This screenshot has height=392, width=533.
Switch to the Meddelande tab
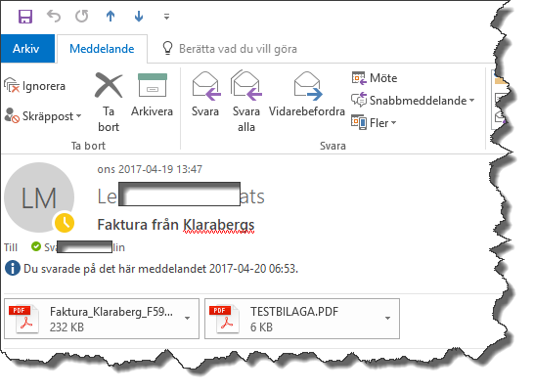click(102, 49)
